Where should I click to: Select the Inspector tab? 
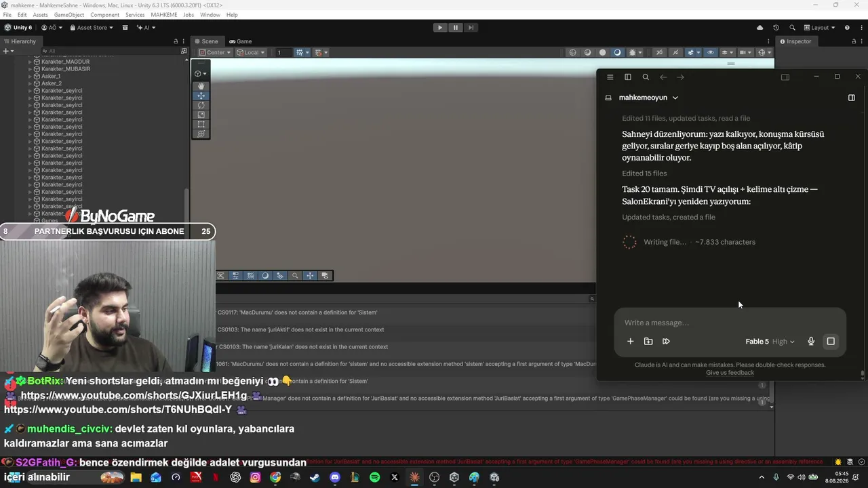tap(795, 41)
